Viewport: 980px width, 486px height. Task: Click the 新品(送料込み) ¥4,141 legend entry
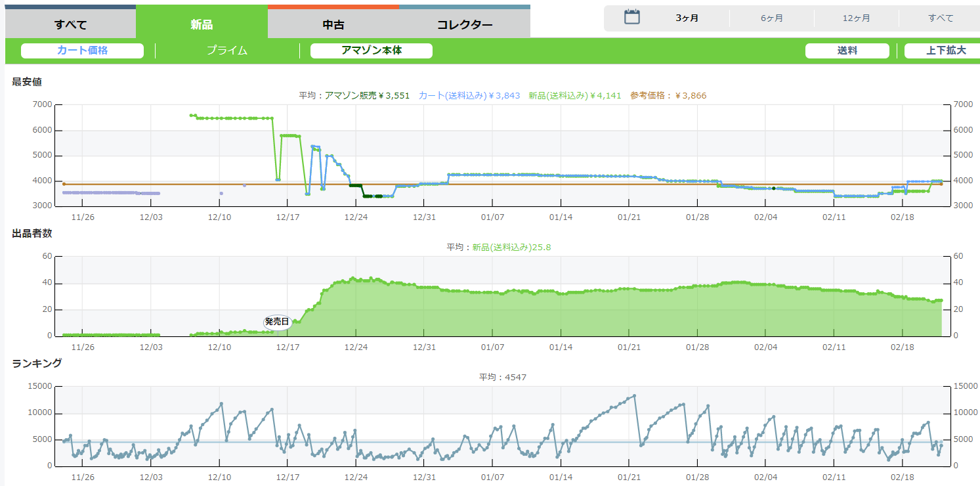(x=574, y=96)
